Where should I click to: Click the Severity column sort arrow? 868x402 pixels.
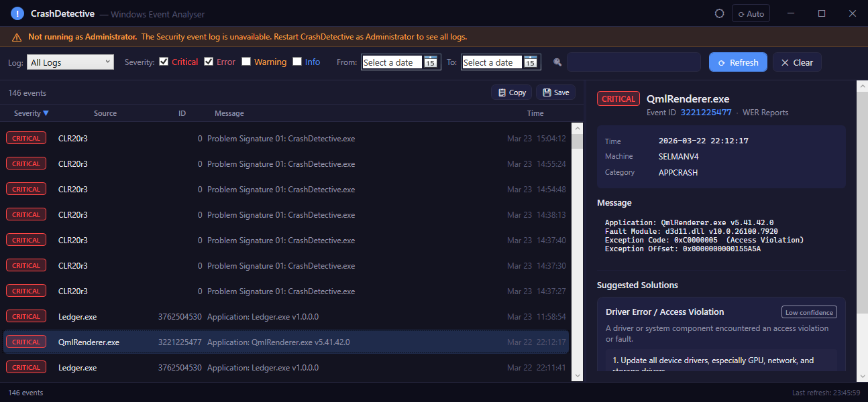(x=46, y=113)
